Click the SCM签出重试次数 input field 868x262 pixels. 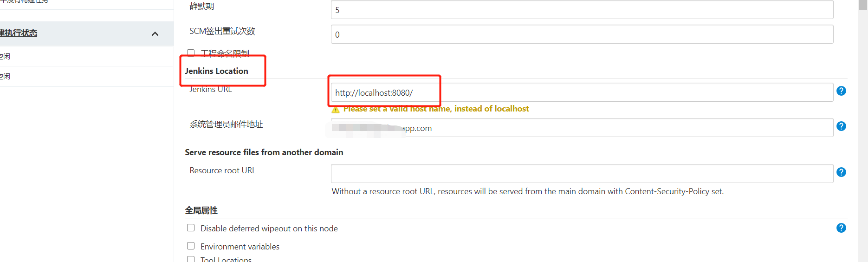pos(582,34)
